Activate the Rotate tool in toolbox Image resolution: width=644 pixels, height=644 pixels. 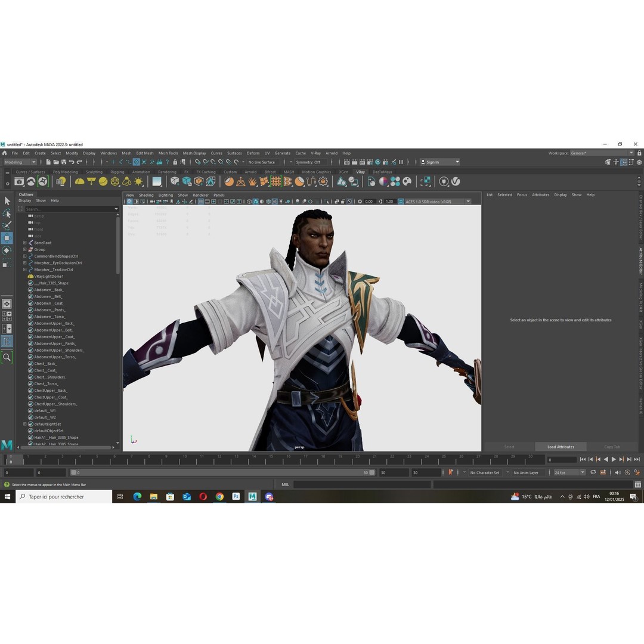tap(7, 250)
